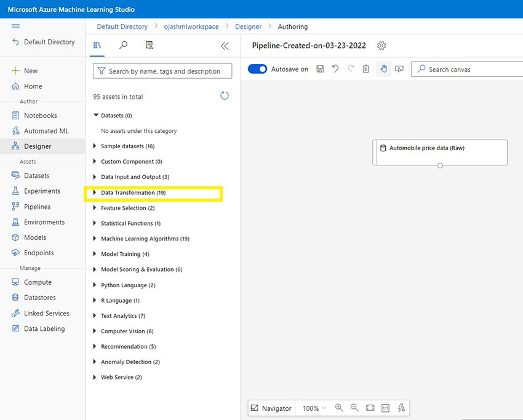Open Datasets under Assets in sidebar
Screen dimensions: 523x420
(x=30, y=175)
